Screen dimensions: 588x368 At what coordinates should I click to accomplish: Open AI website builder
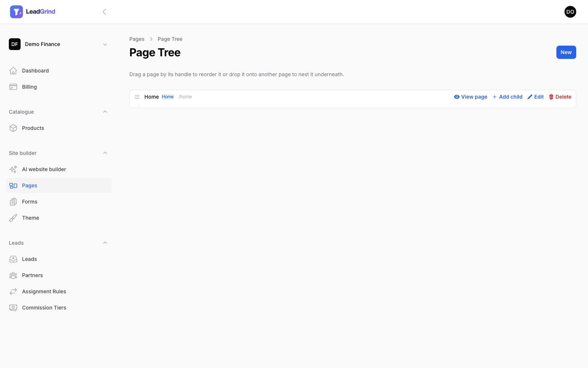[x=59, y=169]
